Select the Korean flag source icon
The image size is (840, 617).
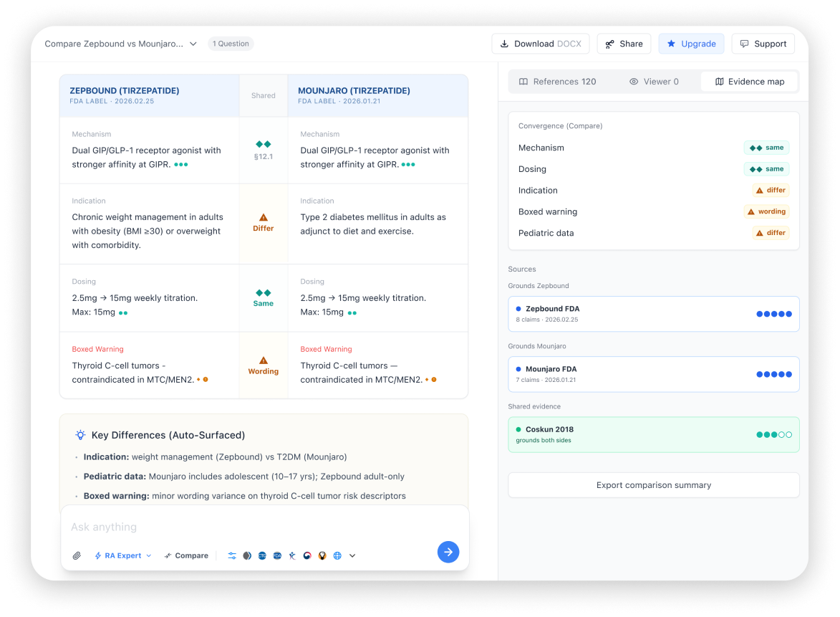coord(307,556)
